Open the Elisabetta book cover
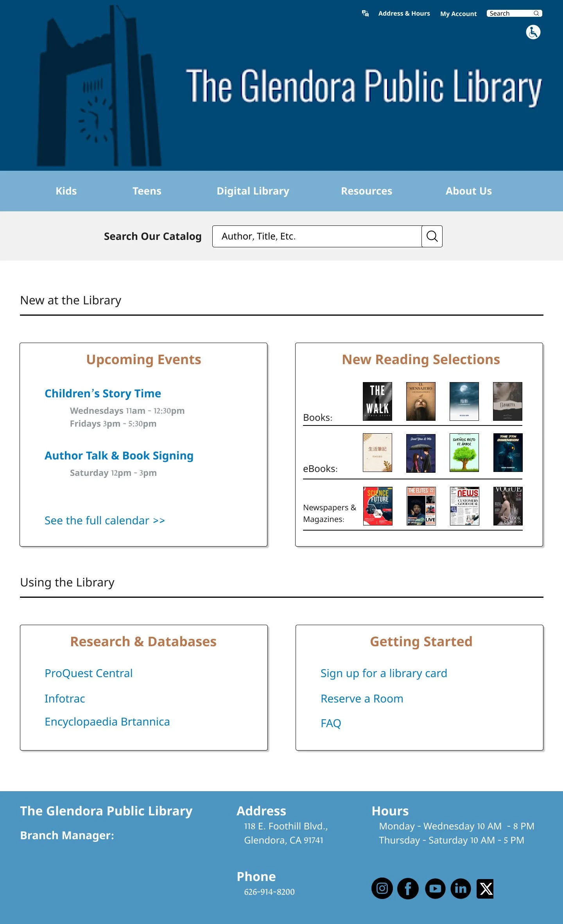563x924 pixels. point(507,401)
